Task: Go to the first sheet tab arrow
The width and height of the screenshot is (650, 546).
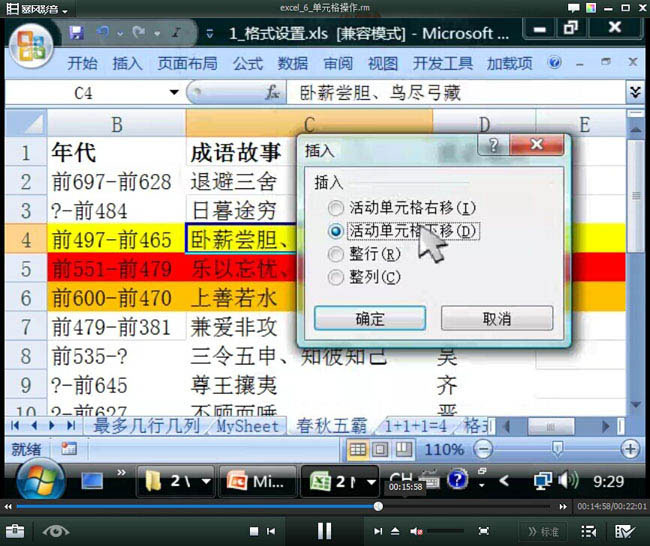Action: coord(15,425)
